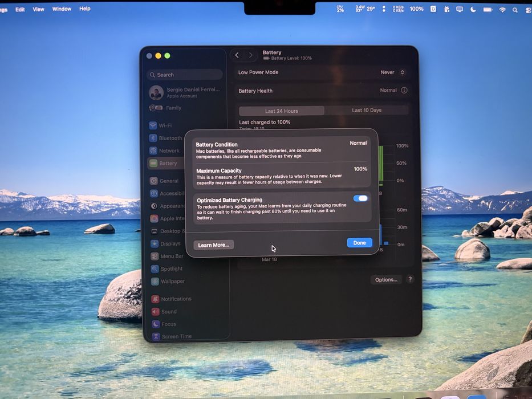Open the Help menu
Screen dimensions: 532x399
(85, 9)
